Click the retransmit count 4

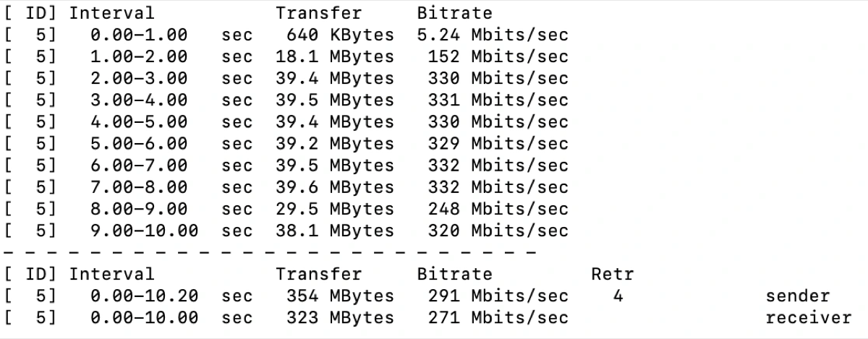tap(617, 296)
